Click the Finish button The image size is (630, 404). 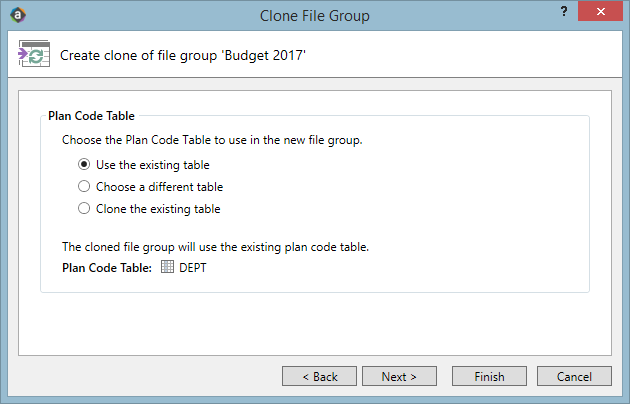click(x=489, y=376)
